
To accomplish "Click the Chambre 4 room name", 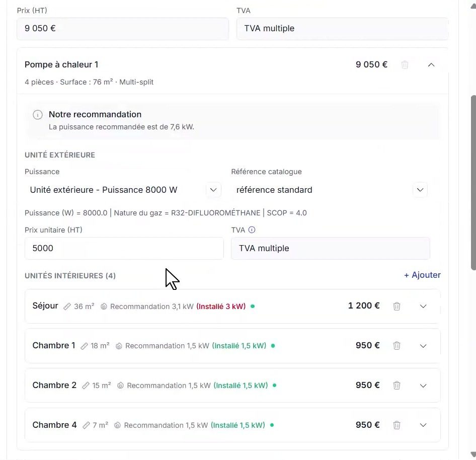I will [x=55, y=425].
